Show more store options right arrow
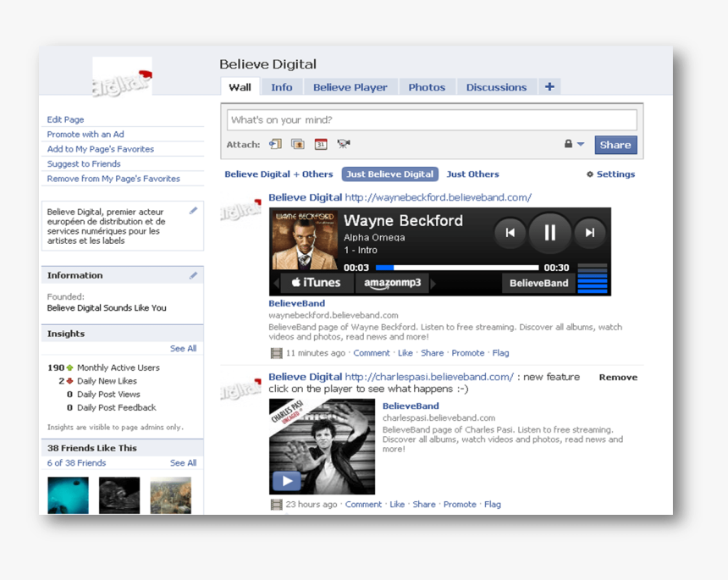 pos(433,284)
